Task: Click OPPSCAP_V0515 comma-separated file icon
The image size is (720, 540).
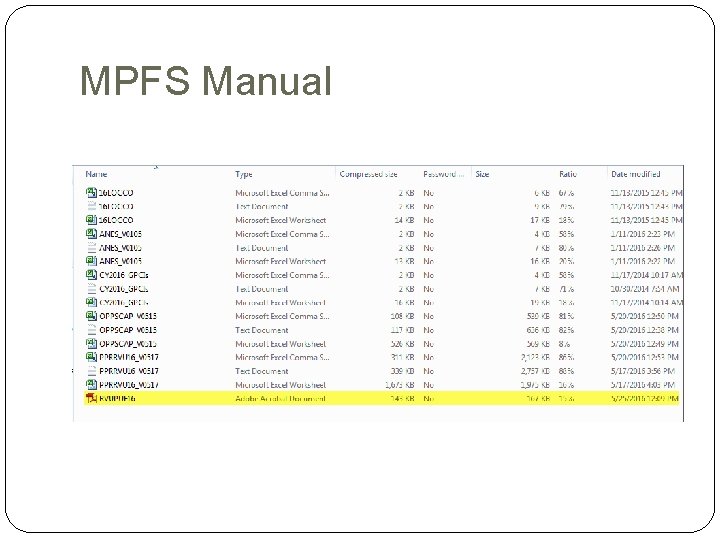Action: click(x=91, y=316)
